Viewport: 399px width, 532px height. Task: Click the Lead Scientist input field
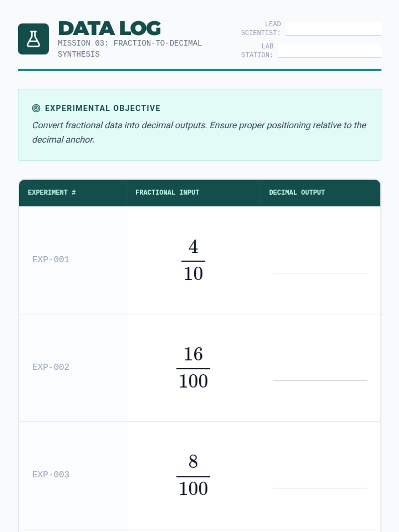click(x=333, y=29)
